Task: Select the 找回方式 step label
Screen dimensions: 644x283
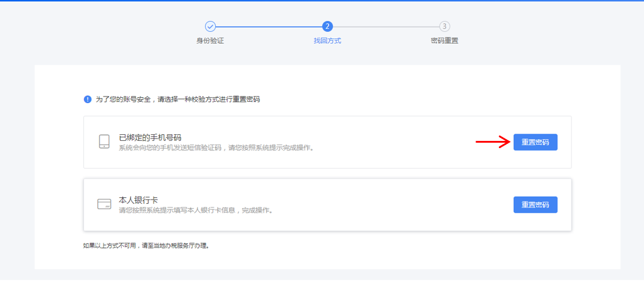Action: (x=327, y=41)
